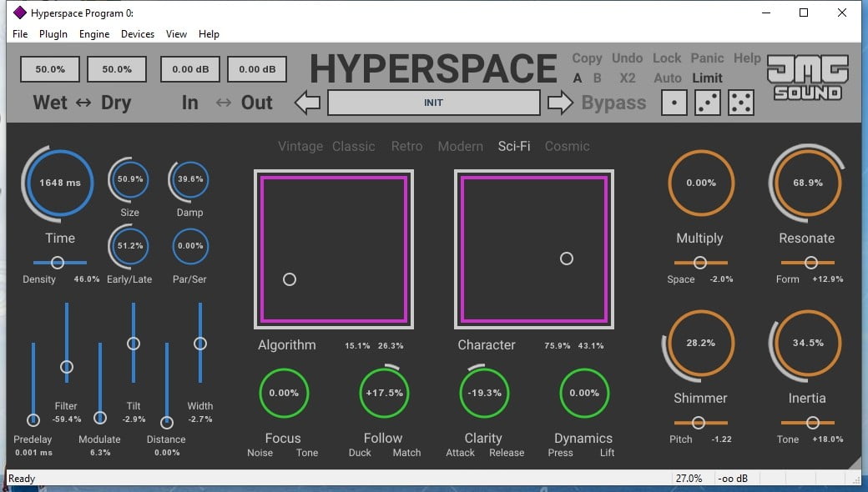Click the Size knob at 50.9%
The width and height of the screenshot is (868, 492).
(129, 179)
